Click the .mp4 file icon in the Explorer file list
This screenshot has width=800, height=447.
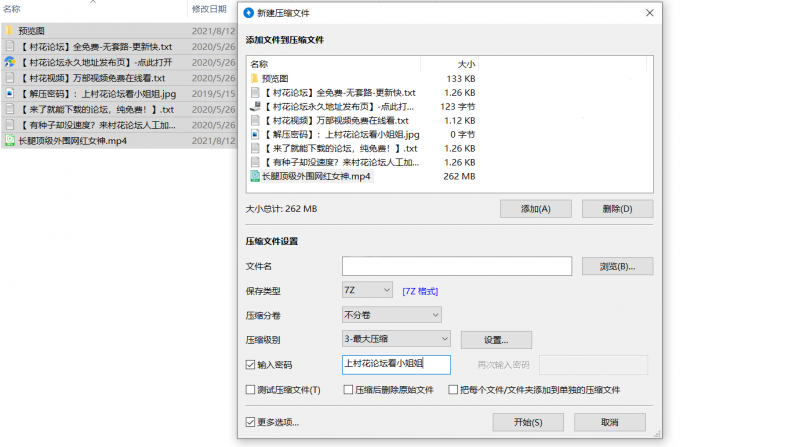click(x=9, y=141)
